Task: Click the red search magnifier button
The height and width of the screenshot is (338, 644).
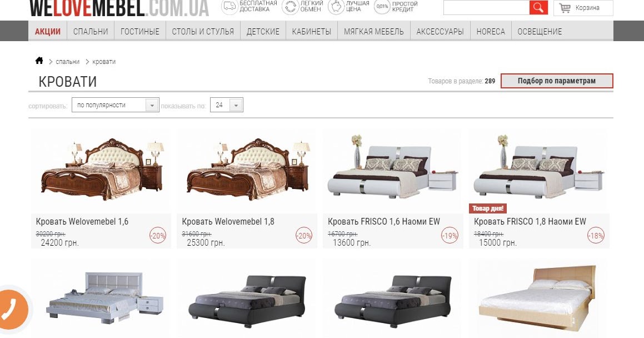Action: (x=538, y=7)
